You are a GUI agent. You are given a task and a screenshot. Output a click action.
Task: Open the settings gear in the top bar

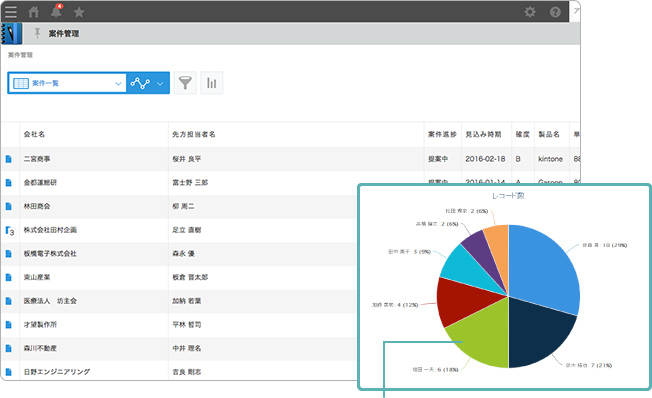530,12
